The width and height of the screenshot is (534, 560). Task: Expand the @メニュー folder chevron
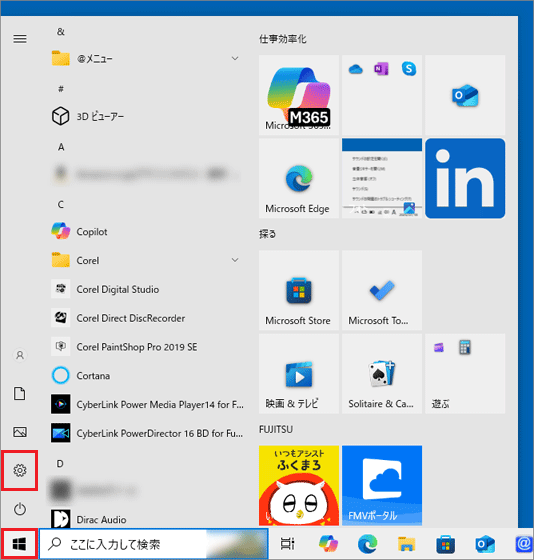click(235, 58)
